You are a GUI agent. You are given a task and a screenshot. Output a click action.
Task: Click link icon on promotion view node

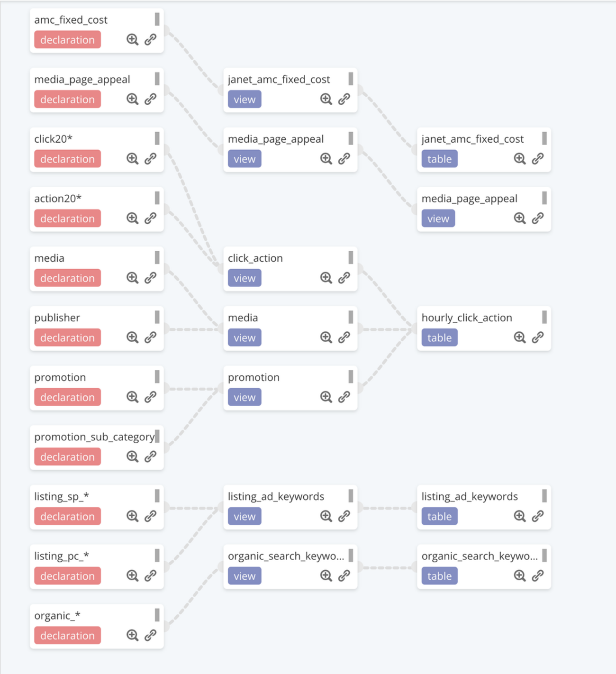click(344, 397)
